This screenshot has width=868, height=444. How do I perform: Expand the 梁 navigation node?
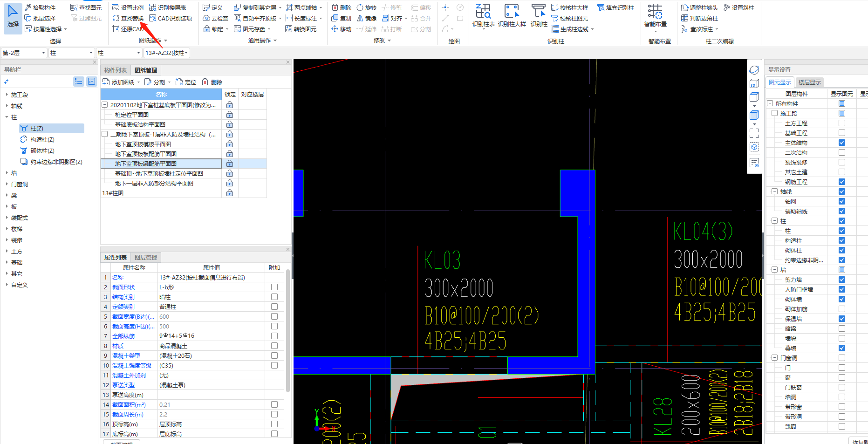[x=7, y=195]
